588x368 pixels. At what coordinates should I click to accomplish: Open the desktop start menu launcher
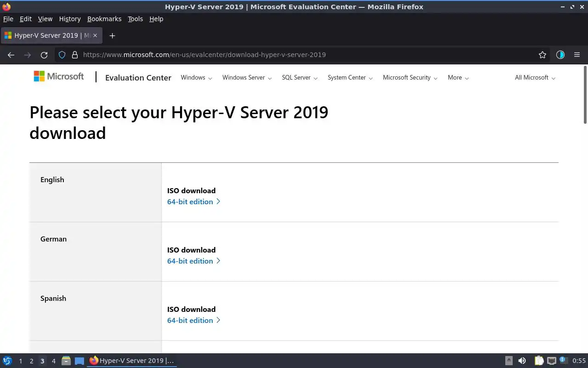pyautogui.click(x=7, y=361)
